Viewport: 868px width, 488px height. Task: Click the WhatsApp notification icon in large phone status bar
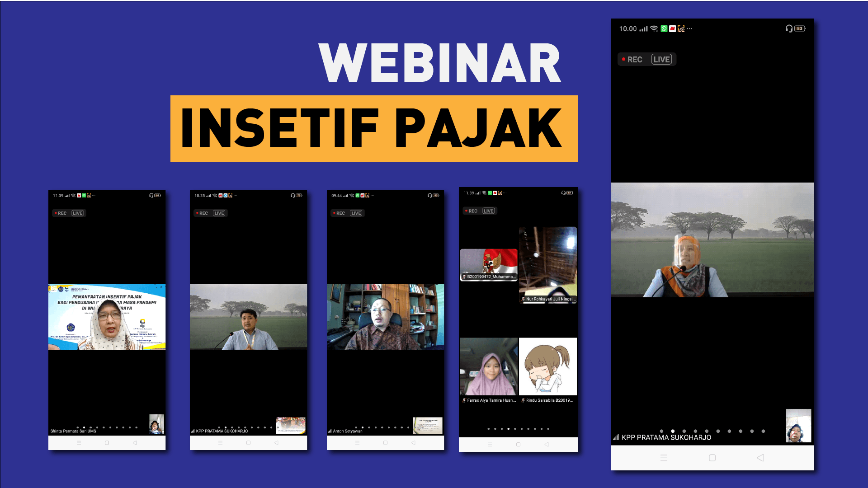[664, 28]
